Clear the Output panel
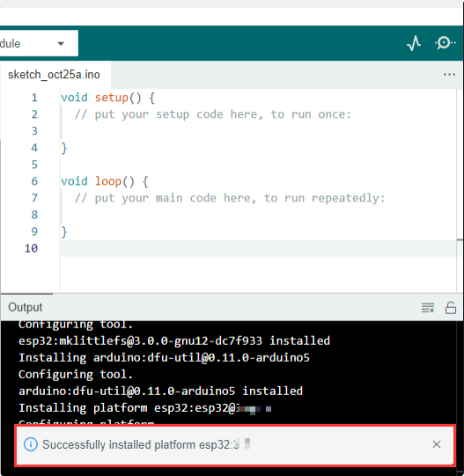Screen dimensions: 464x476 [428, 308]
